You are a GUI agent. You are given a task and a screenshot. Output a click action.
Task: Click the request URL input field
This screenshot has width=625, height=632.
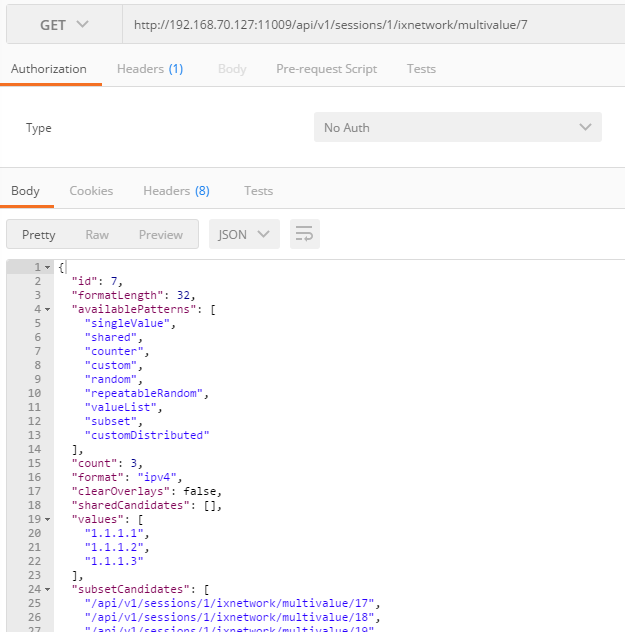tap(370, 25)
